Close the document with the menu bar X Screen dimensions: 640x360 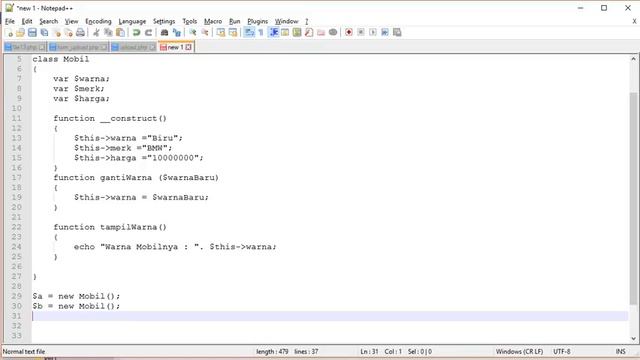click(634, 21)
